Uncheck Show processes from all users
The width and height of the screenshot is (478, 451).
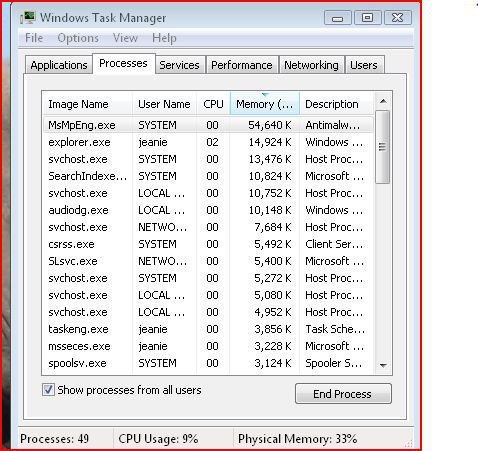pos(48,389)
